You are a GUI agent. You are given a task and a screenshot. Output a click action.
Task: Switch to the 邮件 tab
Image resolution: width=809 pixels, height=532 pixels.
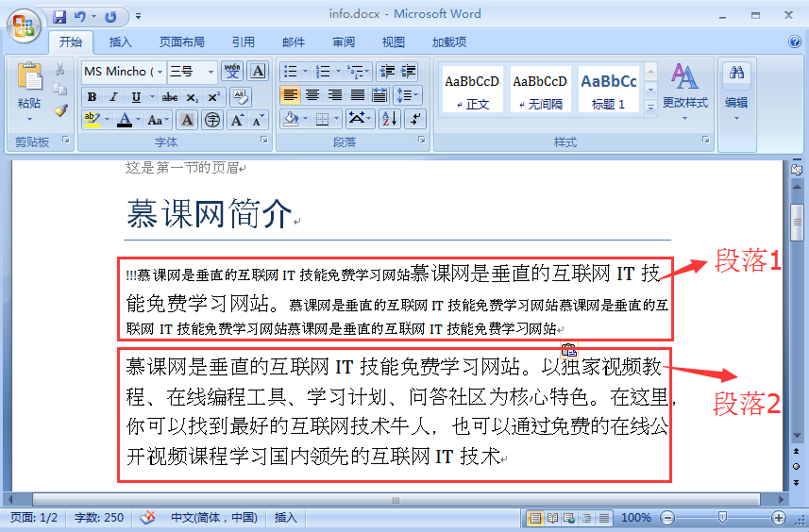point(294,42)
